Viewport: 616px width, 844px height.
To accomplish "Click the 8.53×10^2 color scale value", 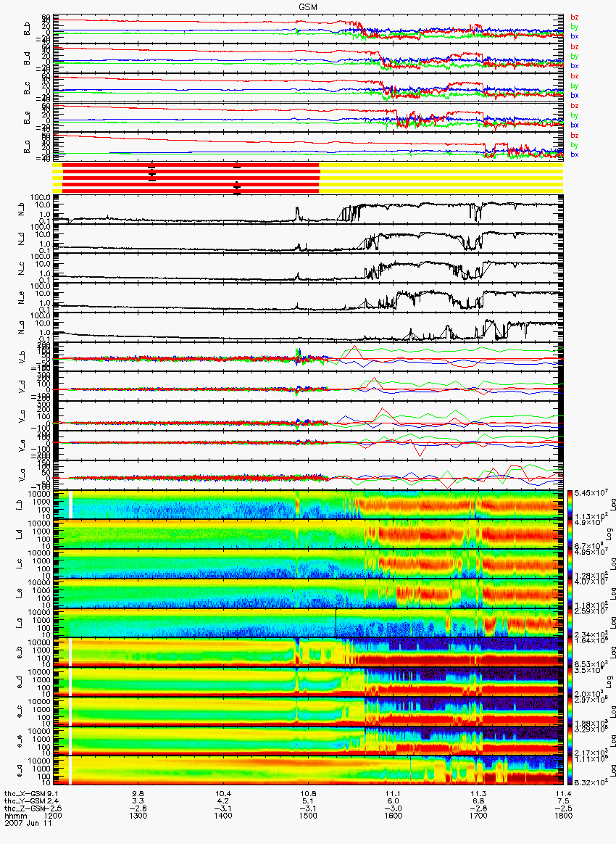I will click(x=590, y=663).
